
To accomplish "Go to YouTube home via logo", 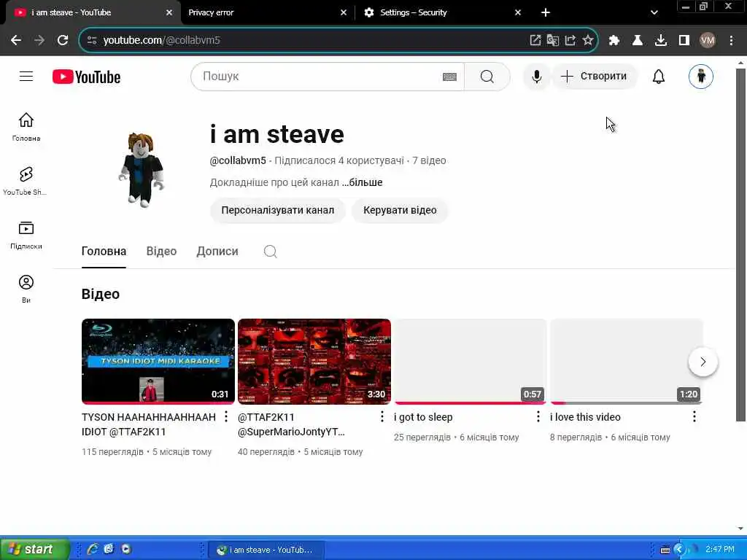I will tap(86, 77).
